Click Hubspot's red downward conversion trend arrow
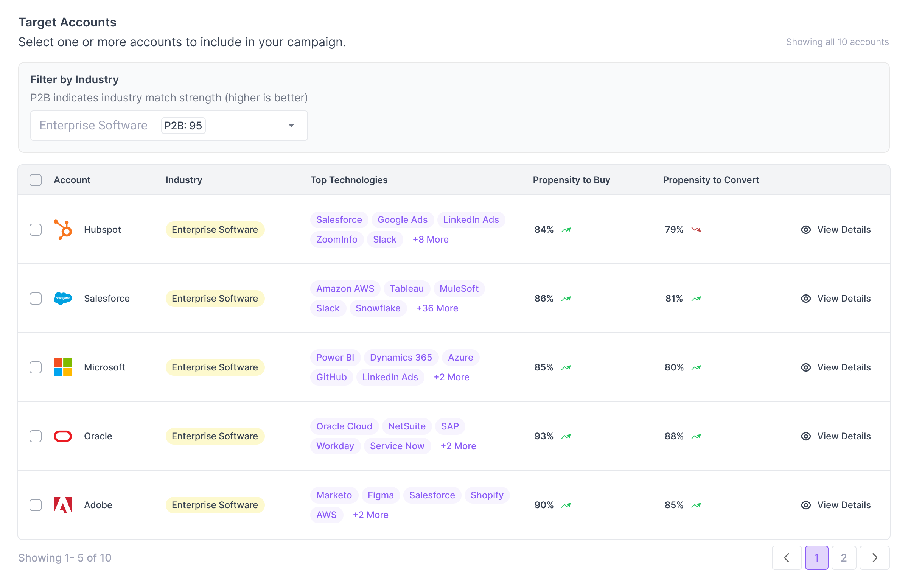Viewport: 908px width, 588px height. click(696, 230)
